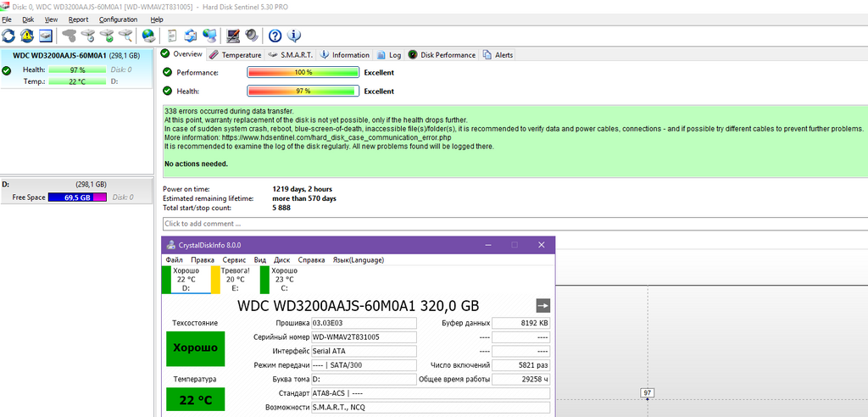The width and height of the screenshot is (868, 417).
Task: Click the Performance 100 % gradient bar
Action: 303,73
